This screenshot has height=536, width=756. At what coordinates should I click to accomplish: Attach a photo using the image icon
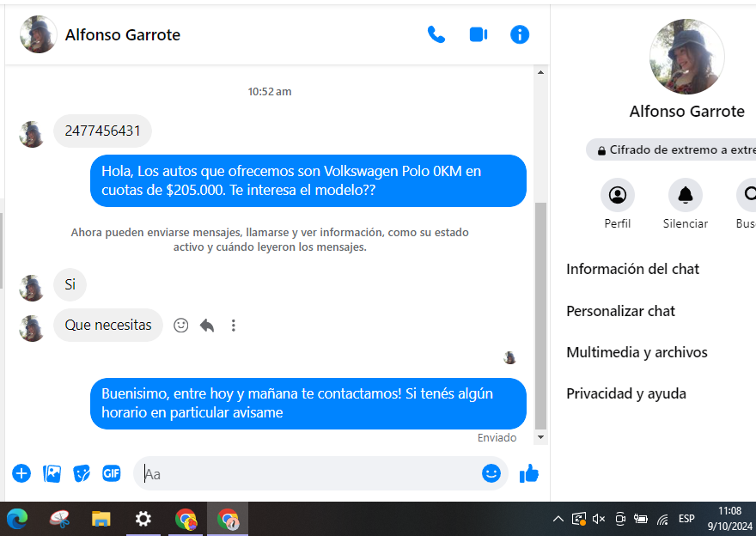[x=52, y=473]
